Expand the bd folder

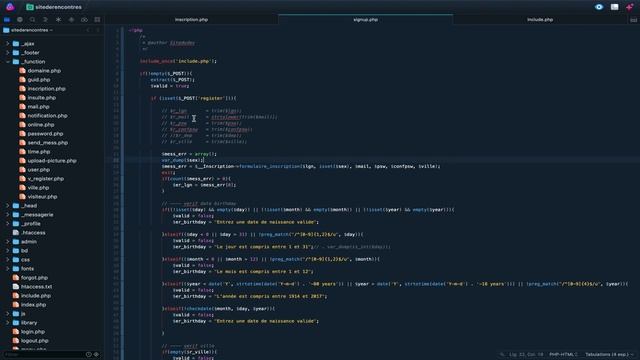click(x=7, y=250)
